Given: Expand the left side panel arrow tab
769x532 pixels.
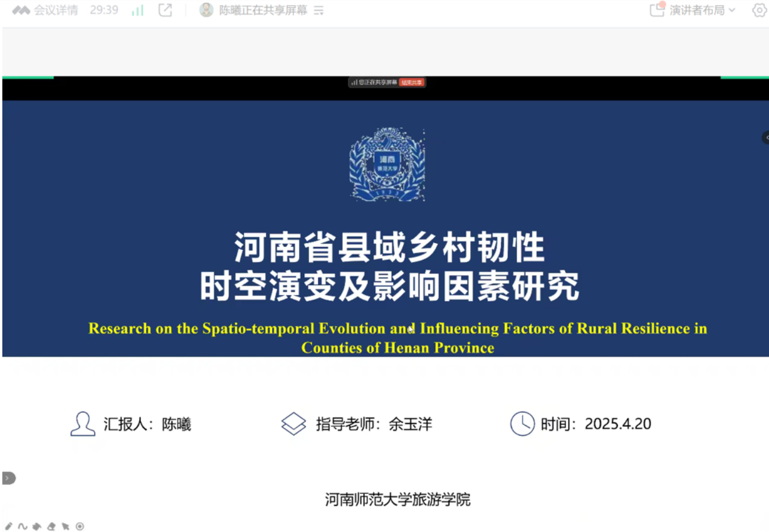Looking at the screenshot, I should coord(8,478).
